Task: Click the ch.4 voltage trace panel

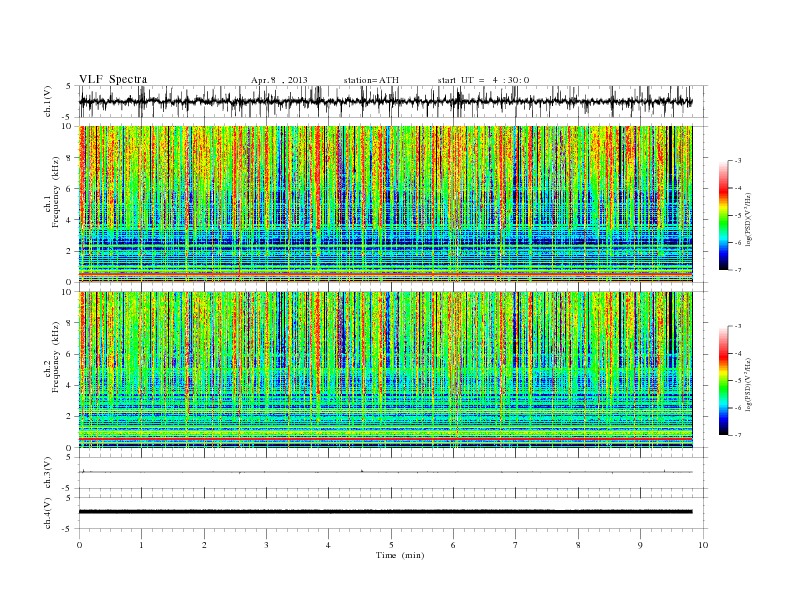Action: (x=393, y=513)
